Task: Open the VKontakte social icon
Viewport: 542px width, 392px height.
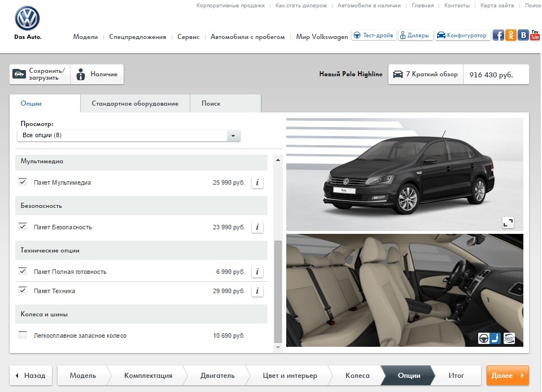Action: 523,35
